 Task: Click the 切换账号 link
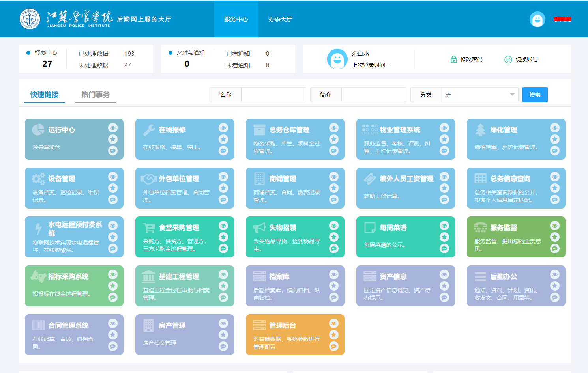(521, 59)
